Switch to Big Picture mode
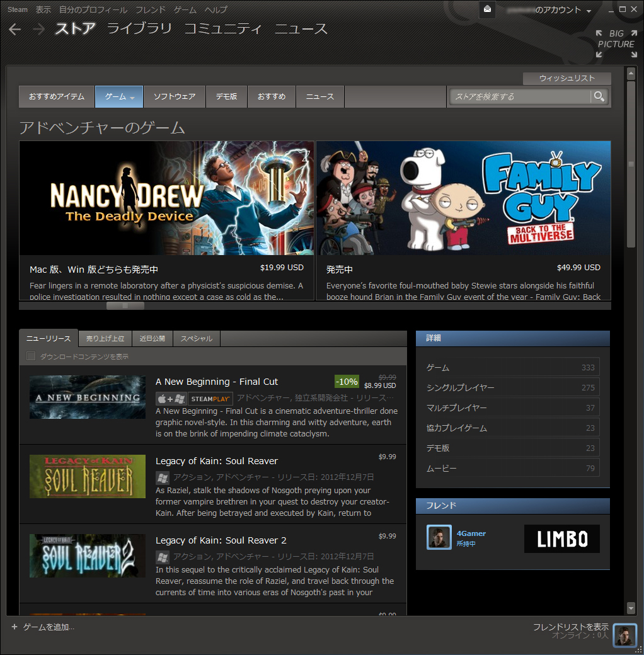Viewport: 644px width, 655px height. 616,43
